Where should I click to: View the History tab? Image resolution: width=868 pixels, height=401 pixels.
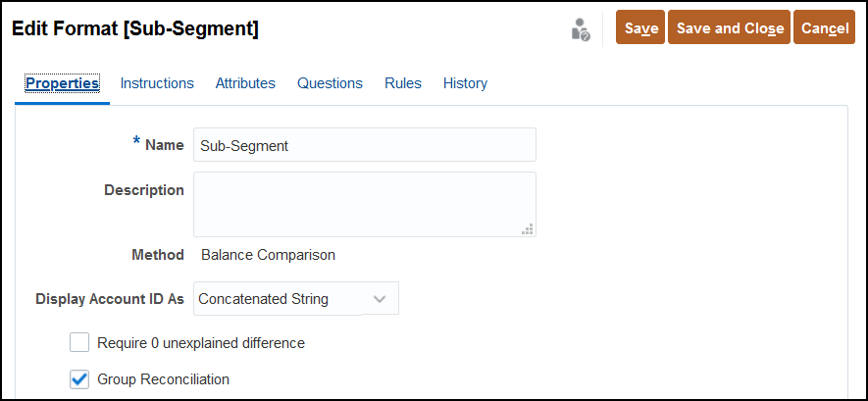[466, 83]
